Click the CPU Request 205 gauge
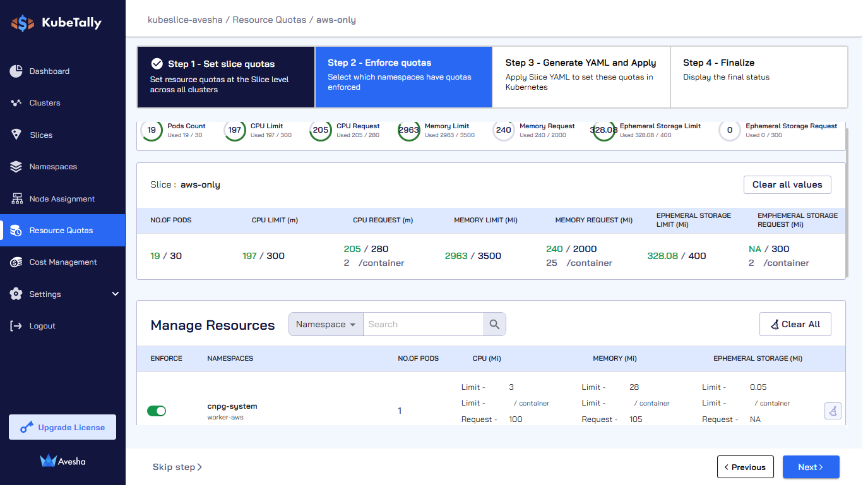Image resolution: width=868 pixels, height=494 pixels. click(x=321, y=130)
